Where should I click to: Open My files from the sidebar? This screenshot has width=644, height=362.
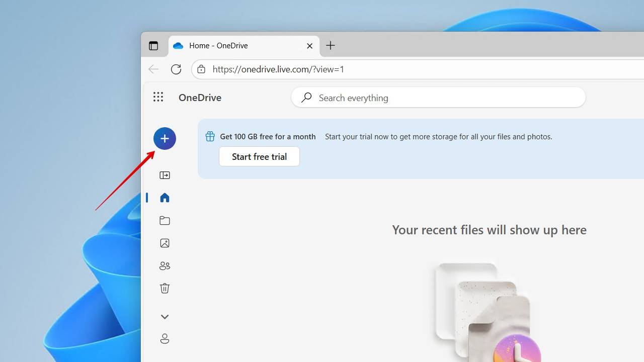tap(165, 220)
